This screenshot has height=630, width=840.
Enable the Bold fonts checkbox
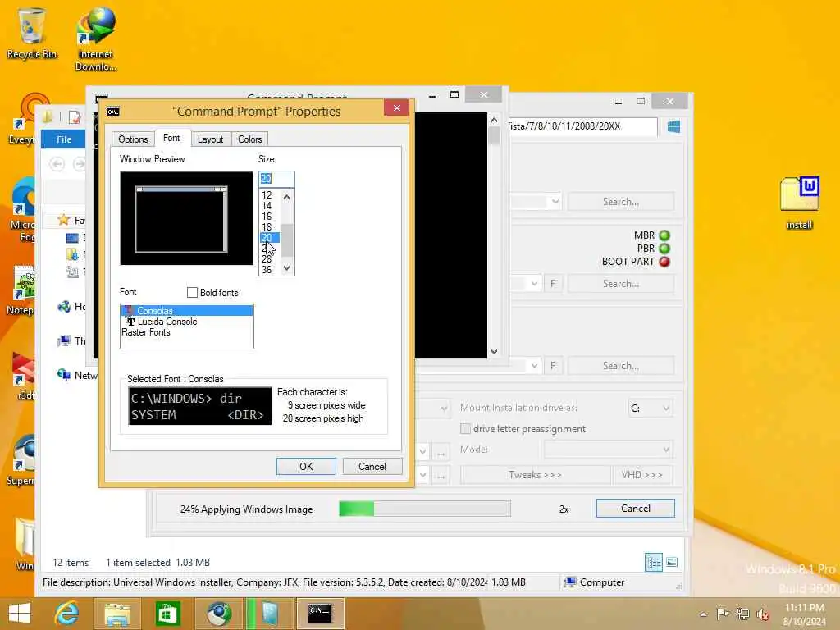[x=192, y=293]
